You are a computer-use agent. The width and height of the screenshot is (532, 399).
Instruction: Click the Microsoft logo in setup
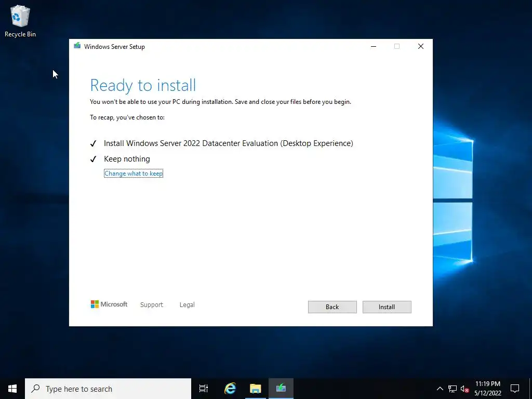pos(109,304)
